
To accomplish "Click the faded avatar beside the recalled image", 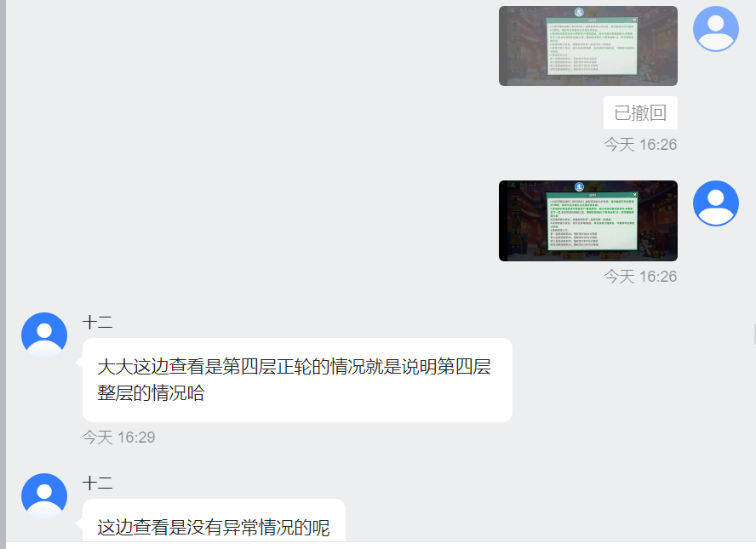I will (x=715, y=29).
